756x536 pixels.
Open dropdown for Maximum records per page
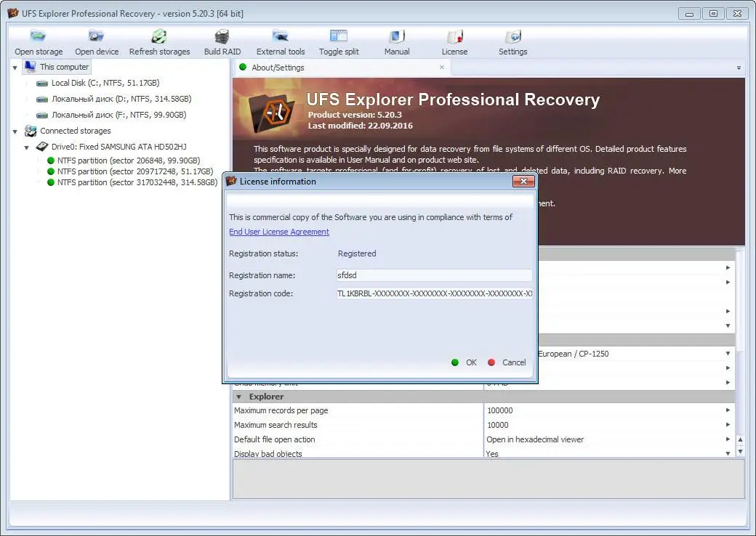pos(728,410)
